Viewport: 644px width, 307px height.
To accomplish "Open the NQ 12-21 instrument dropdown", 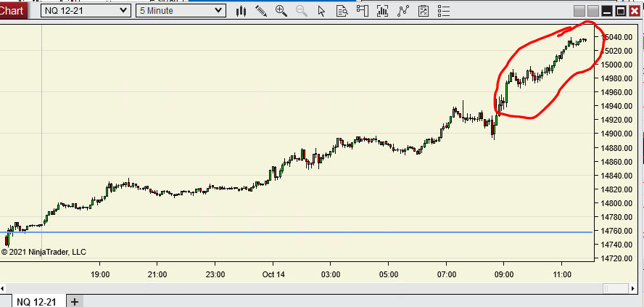I will (86, 11).
